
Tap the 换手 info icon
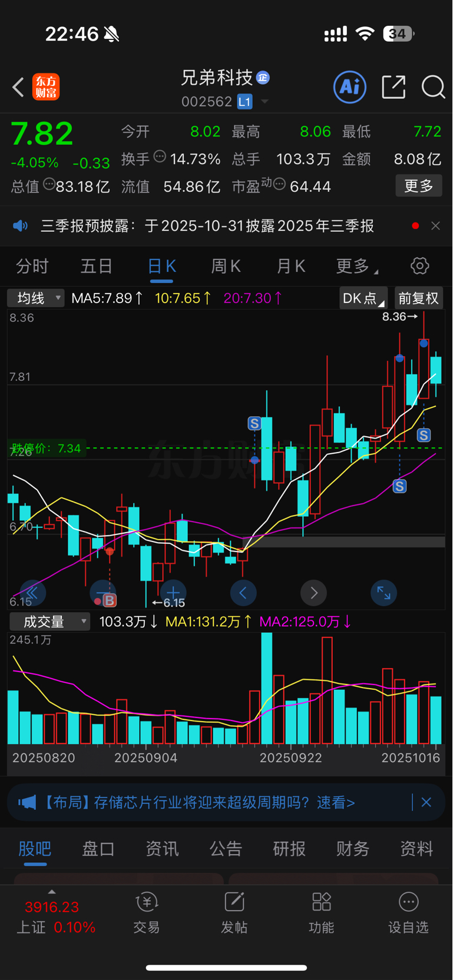pyautogui.click(x=160, y=156)
